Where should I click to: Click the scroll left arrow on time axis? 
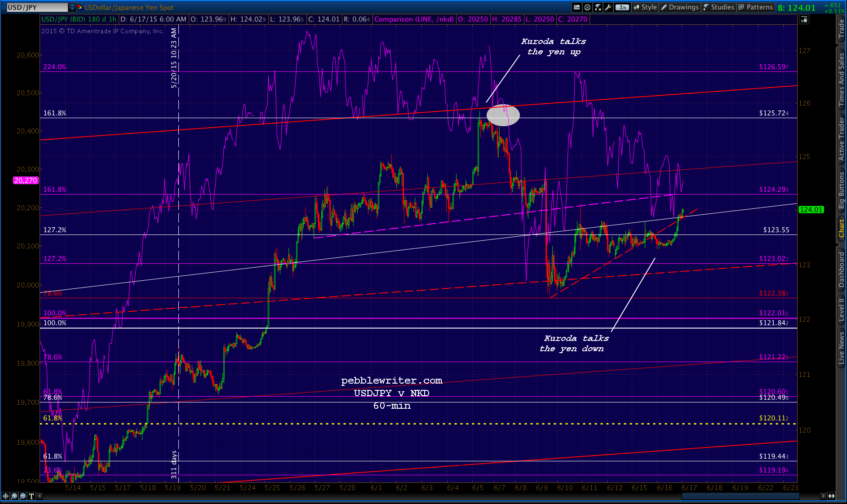click(40, 496)
